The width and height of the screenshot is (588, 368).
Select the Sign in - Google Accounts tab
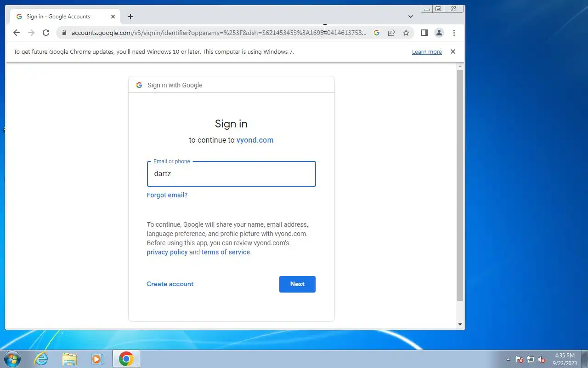click(66, 17)
